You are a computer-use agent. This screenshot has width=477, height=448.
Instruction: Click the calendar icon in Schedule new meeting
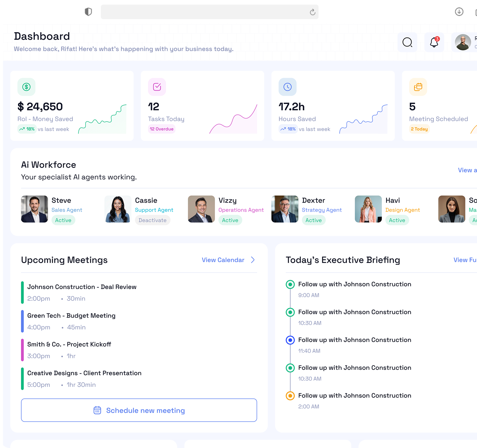[x=97, y=410]
